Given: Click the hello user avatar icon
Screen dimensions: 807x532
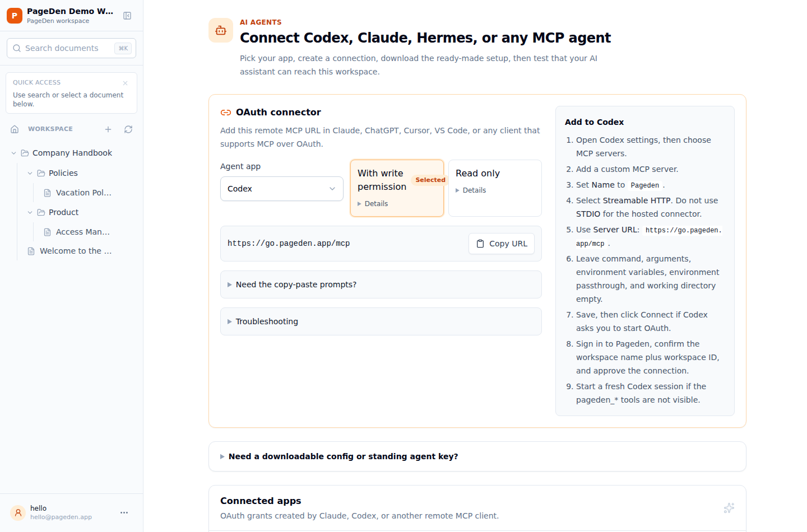Looking at the screenshot, I should coord(18,512).
